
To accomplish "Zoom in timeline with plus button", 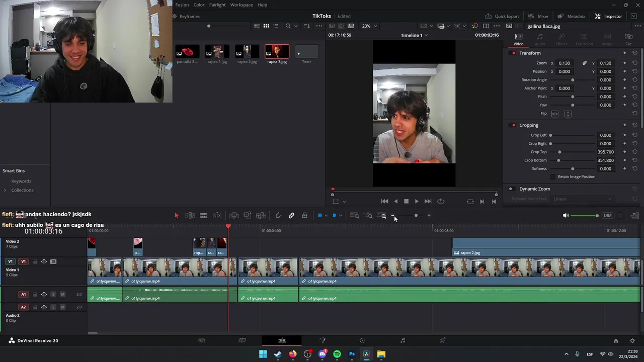I will click(429, 216).
